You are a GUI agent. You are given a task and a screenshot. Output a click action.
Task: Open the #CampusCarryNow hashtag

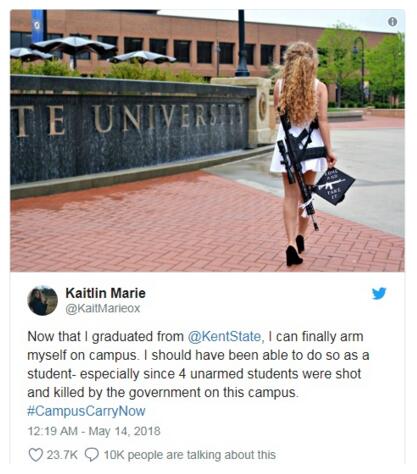pos(86,411)
